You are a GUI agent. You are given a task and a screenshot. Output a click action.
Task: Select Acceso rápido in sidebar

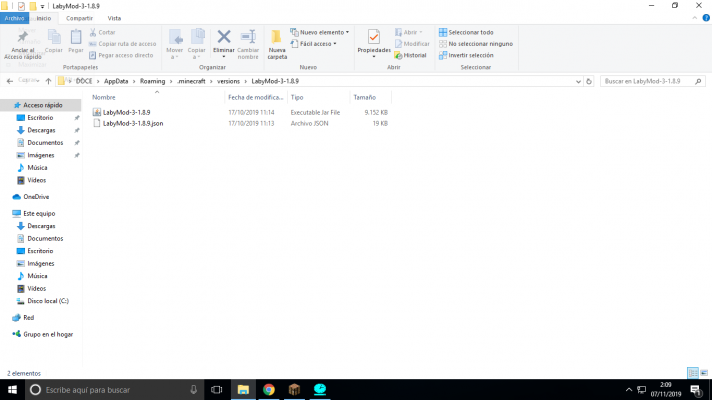(43, 105)
